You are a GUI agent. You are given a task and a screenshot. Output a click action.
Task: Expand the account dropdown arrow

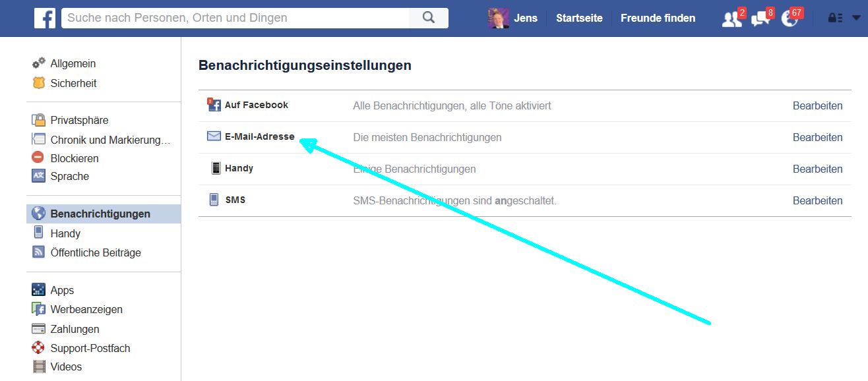pyautogui.click(x=856, y=18)
